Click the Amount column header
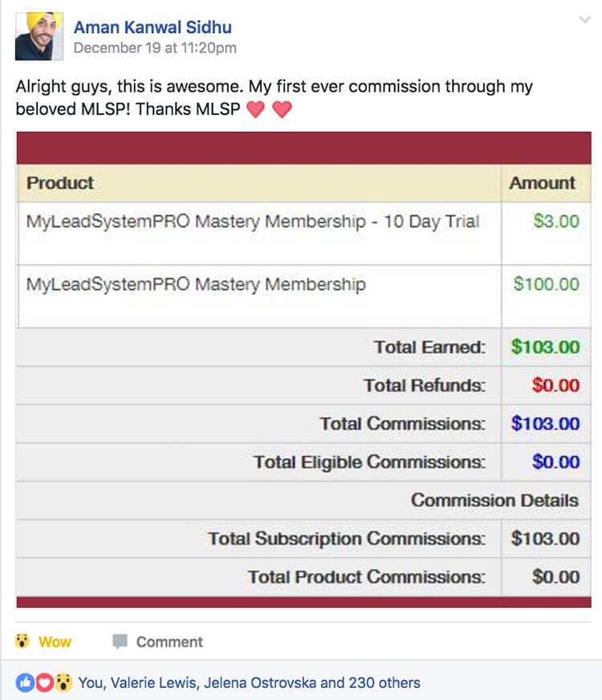This screenshot has width=602, height=700. click(x=543, y=183)
